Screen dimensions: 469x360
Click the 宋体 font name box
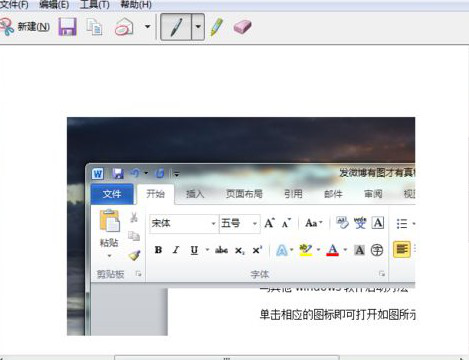pyautogui.click(x=180, y=223)
